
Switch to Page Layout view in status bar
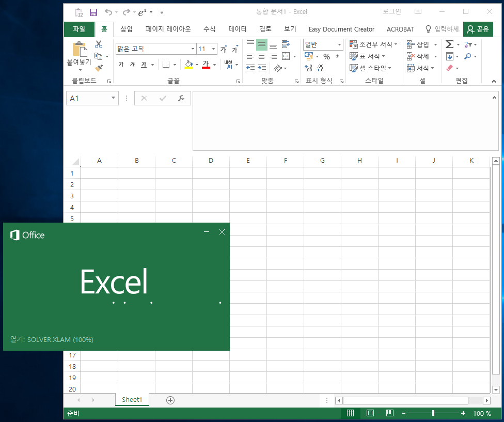(370, 413)
